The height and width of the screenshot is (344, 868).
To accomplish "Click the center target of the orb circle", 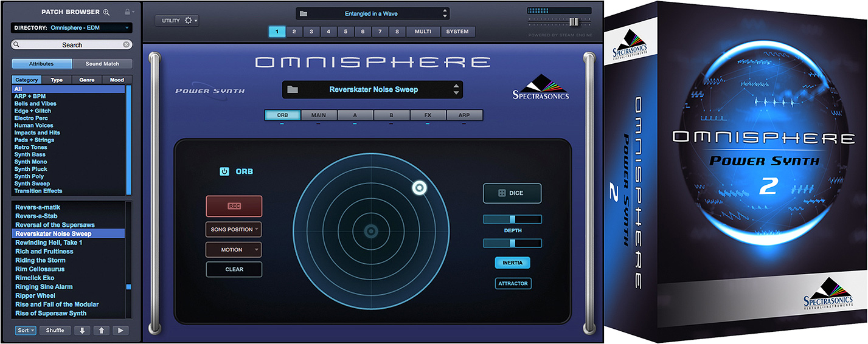I will (370, 231).
